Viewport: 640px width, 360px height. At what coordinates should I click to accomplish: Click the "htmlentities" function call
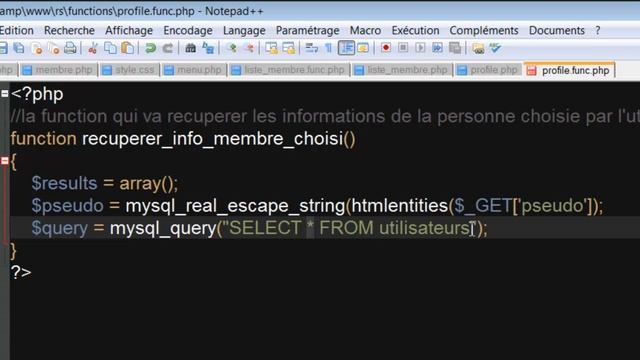[x=400, y=206]
